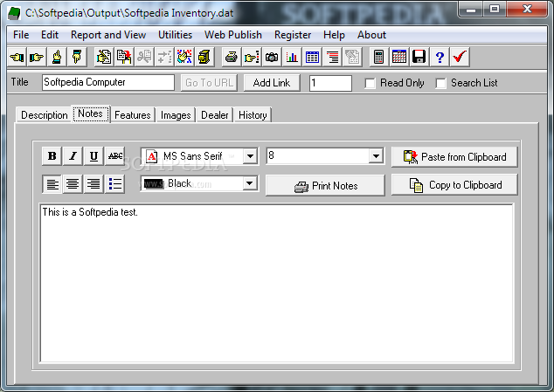Switch to the Description tab
Screen dimensions: 554x392
click(45, 115)
